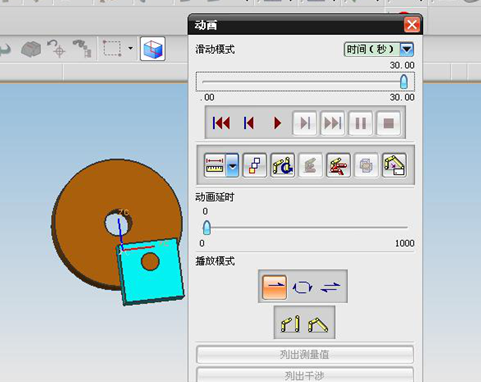Step forward one frame
This screenshot has width=481, height=382.
(x=305, y=123)
